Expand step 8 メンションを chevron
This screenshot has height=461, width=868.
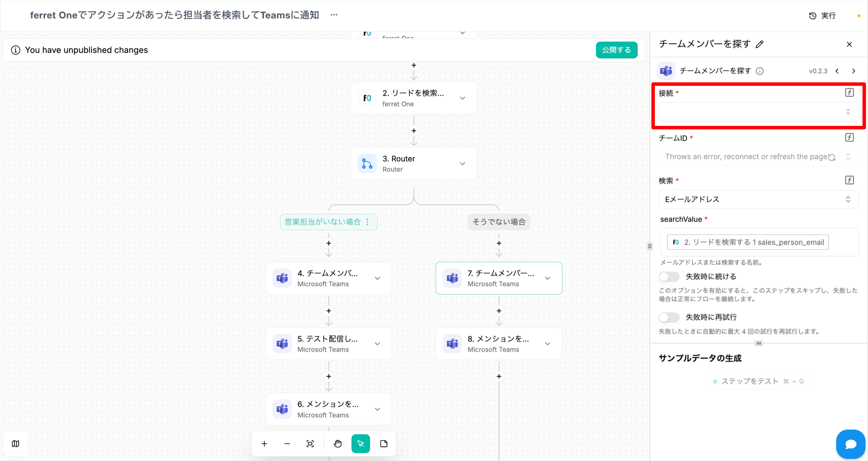(548, 344)
